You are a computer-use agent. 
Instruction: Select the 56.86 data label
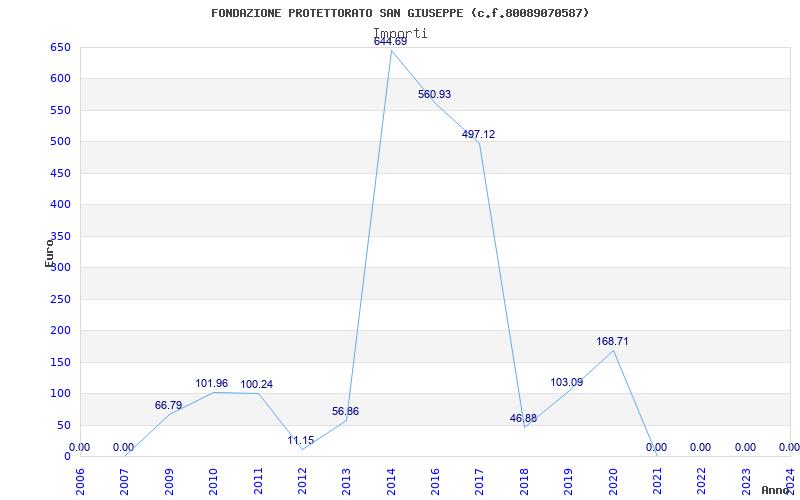click(x=345, y=411)
